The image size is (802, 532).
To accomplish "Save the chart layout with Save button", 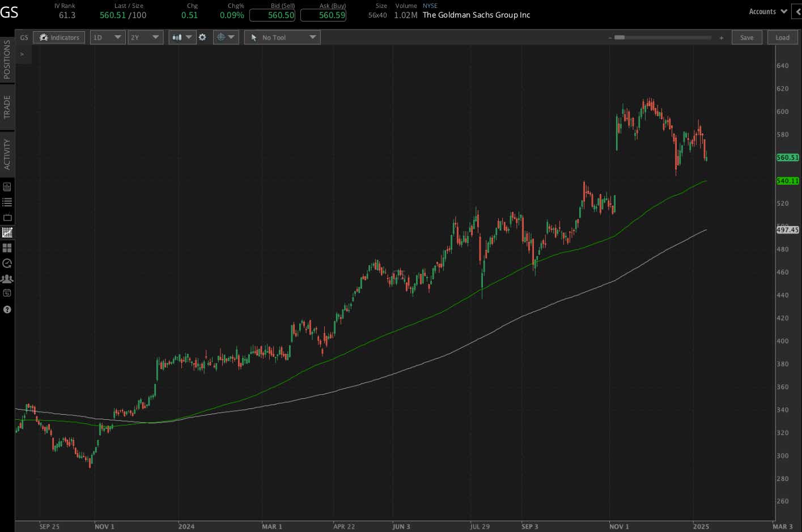I will [747, 37].
